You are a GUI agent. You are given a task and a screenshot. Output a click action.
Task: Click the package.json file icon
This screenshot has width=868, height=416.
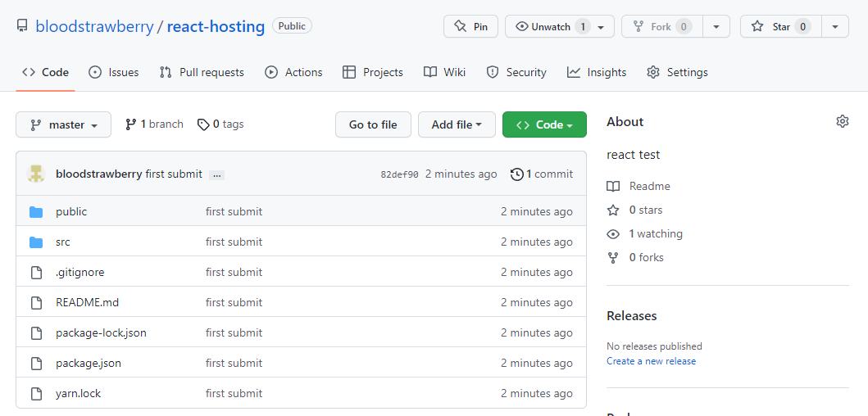[x=36, y=364]
